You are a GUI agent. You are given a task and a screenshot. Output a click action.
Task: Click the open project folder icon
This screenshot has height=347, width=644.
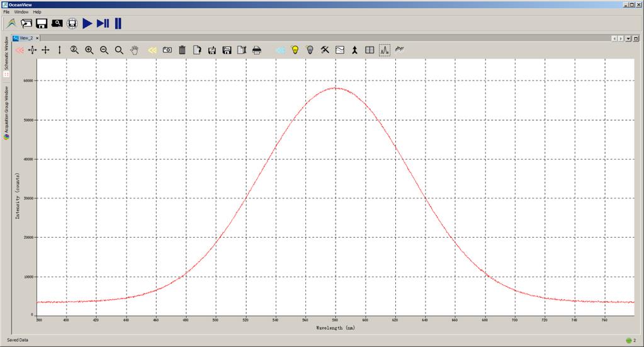pyautogui.click(x=26, y=23)
